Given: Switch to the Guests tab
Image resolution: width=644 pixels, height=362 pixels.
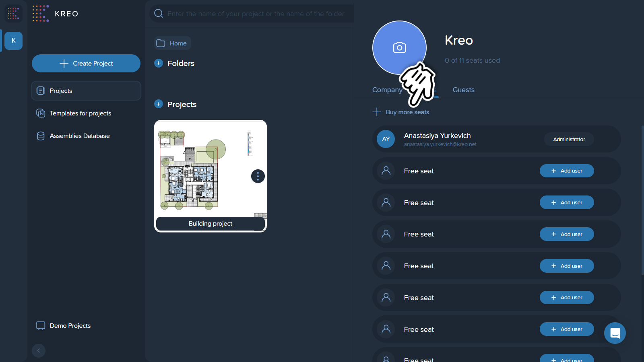Looking at the screenshot, I should (x=463, y=90).
